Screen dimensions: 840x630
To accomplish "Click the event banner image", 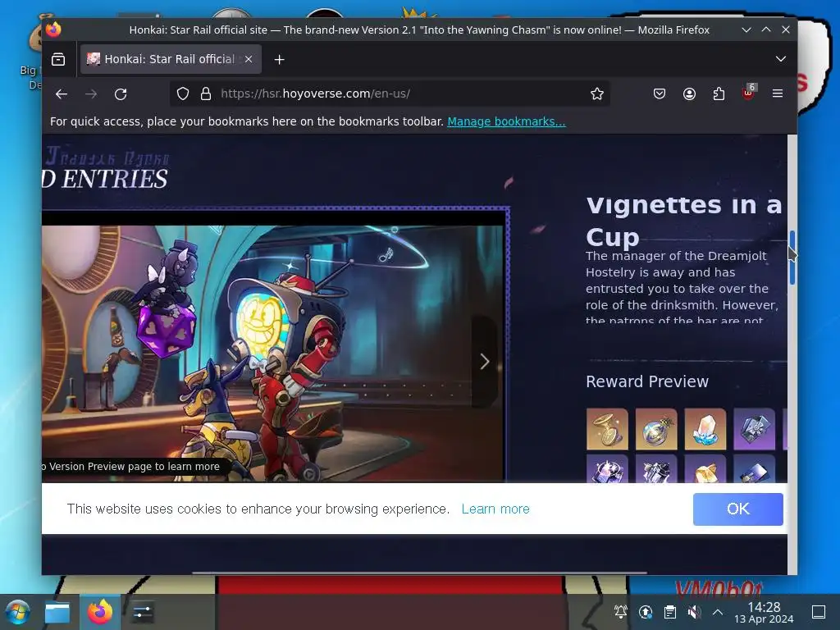I will click(272, 354).
